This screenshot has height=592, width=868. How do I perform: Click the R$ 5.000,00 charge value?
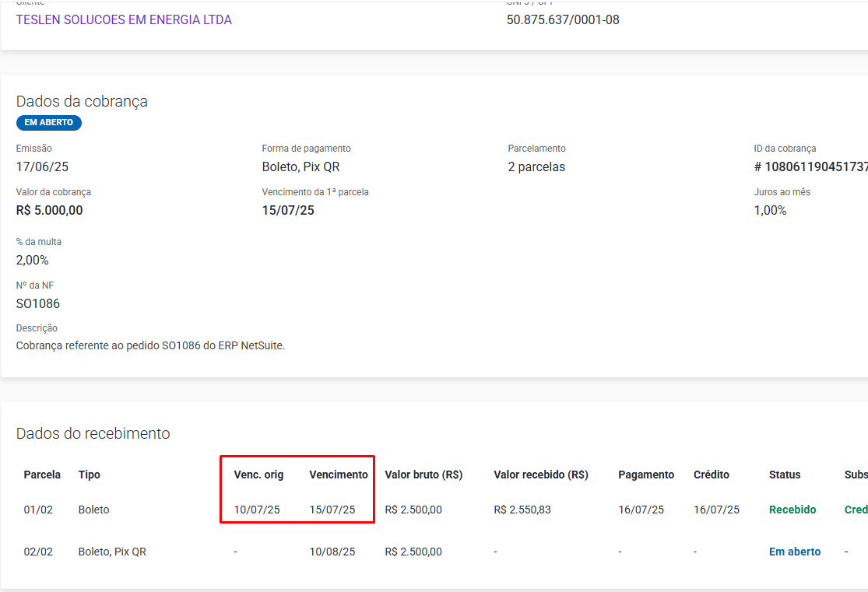point(49,210)
